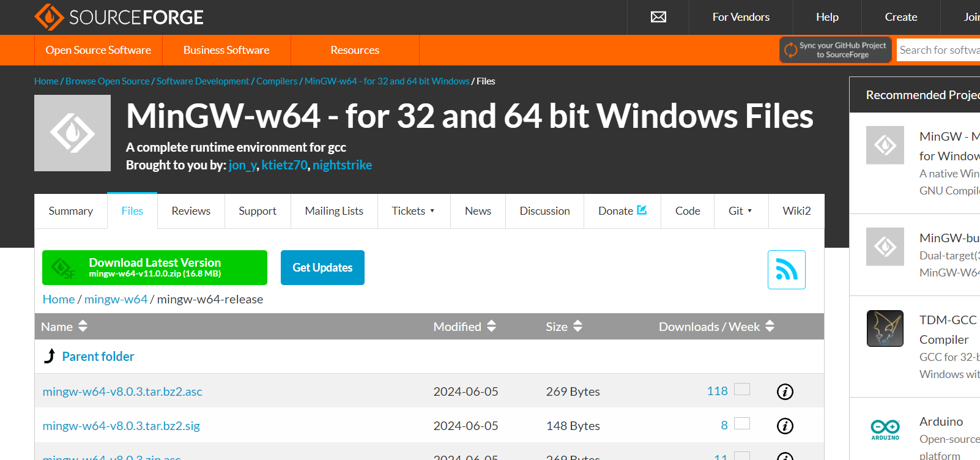Open the Home breadcrumb link at top
980x460 pixels.
point(46,81)
